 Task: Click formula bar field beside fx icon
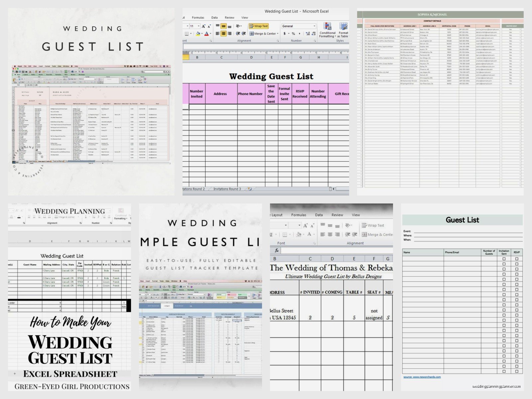point(337,250)
